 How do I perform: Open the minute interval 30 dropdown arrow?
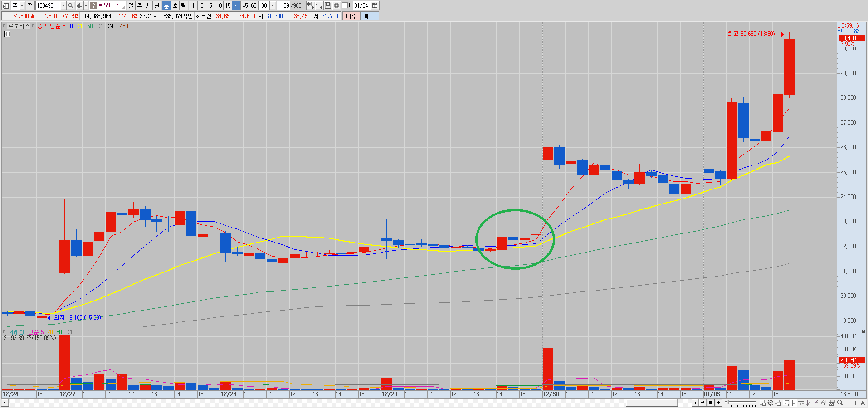point(273,5)
